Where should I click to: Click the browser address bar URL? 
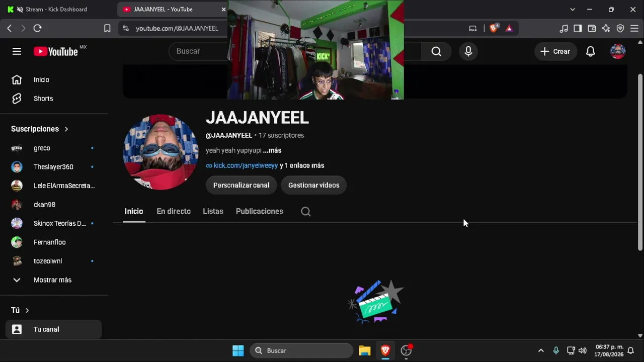[177, 29]
